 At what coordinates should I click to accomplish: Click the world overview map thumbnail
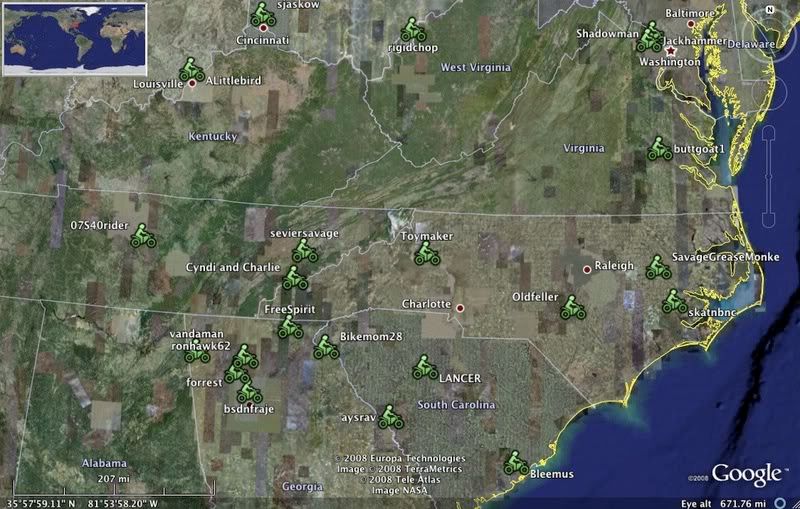tap(74, 39)
